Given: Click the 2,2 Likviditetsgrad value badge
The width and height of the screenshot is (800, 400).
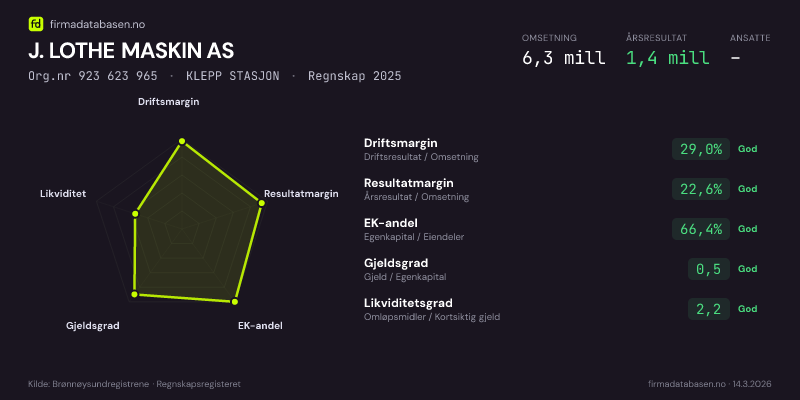Looking at the screenshot, I should 708,309.
